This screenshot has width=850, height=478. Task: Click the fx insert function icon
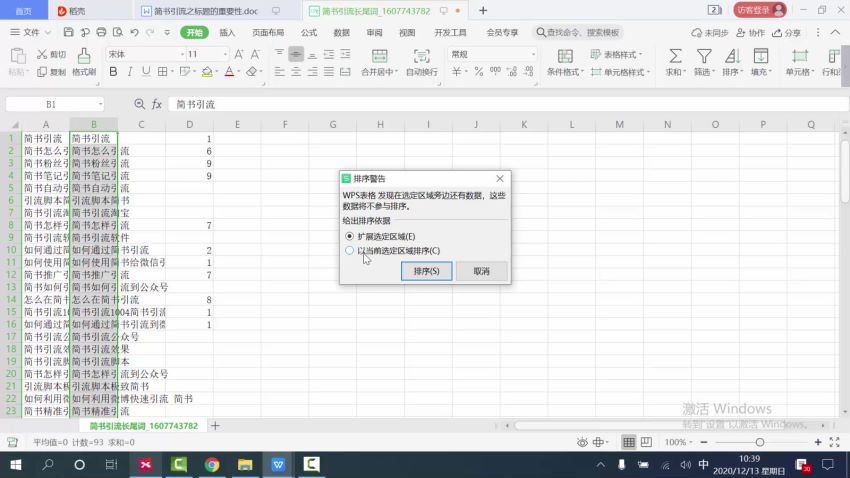click(x=157, y=104)
